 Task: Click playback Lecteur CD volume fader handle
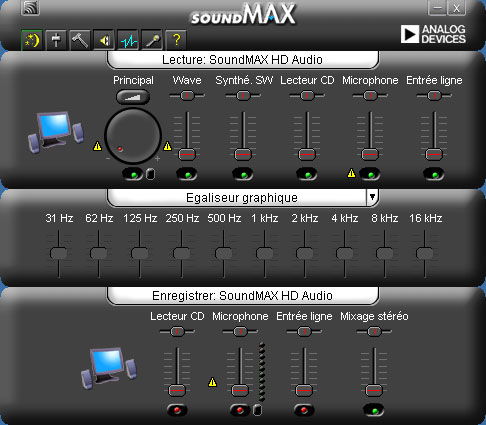(x=307, y=154)
